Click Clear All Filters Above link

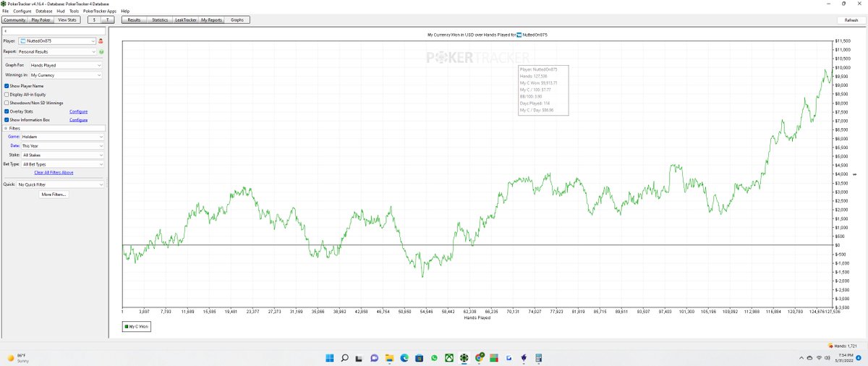point(54,173)
